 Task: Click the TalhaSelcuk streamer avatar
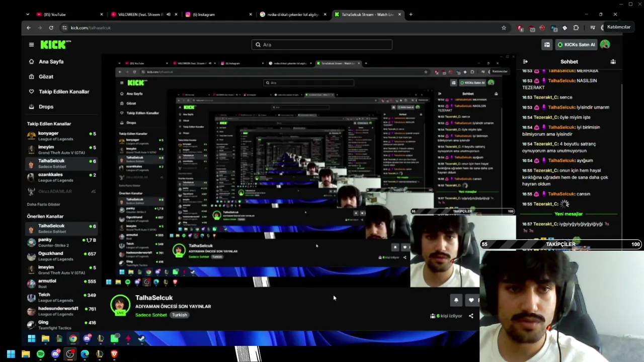tap(120, 306)
